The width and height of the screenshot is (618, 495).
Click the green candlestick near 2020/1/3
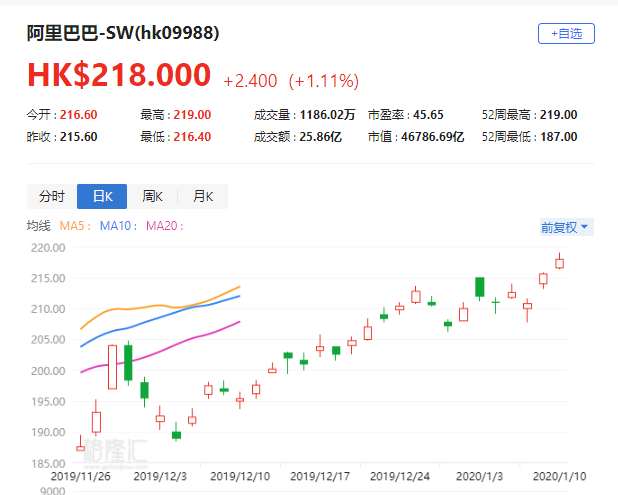tap(480, 288)
